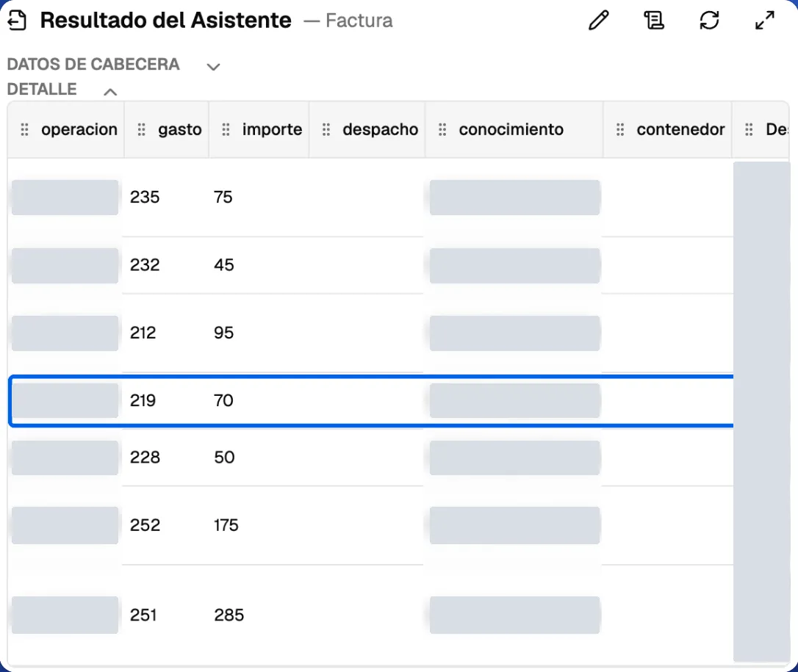Click blurred conocimiento cell in row 251
The image size is (798, 672).
pyautogui.click(x=514, y=615)
